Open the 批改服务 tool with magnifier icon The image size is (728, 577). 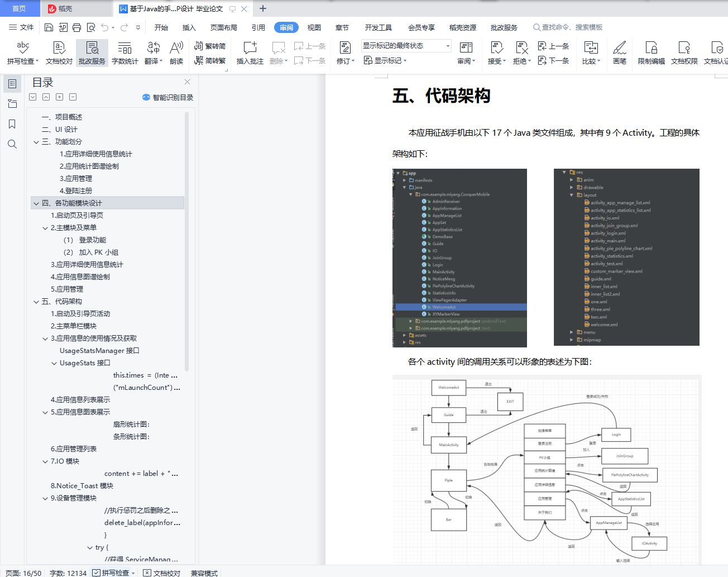92,53
